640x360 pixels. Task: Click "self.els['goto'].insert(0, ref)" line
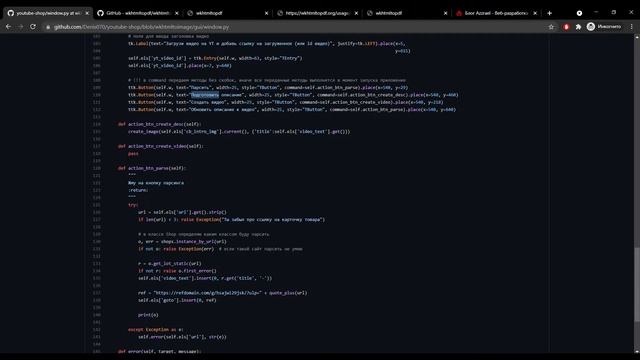pyautogui.click(x=177, y=300)
